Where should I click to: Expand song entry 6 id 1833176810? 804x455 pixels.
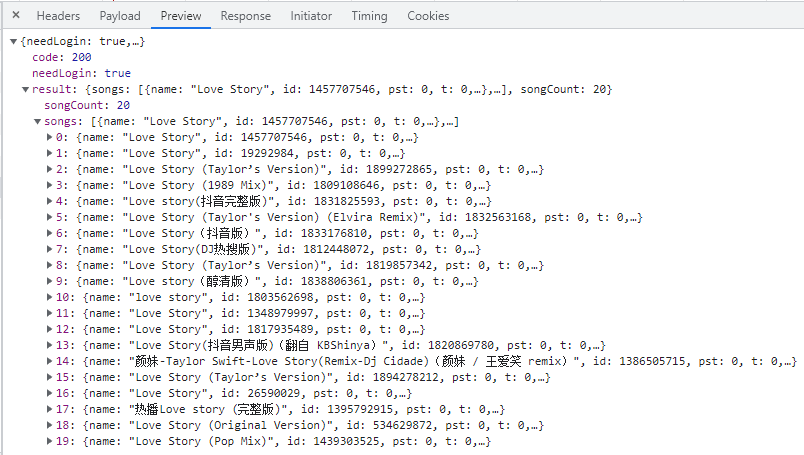coord(50,233)
